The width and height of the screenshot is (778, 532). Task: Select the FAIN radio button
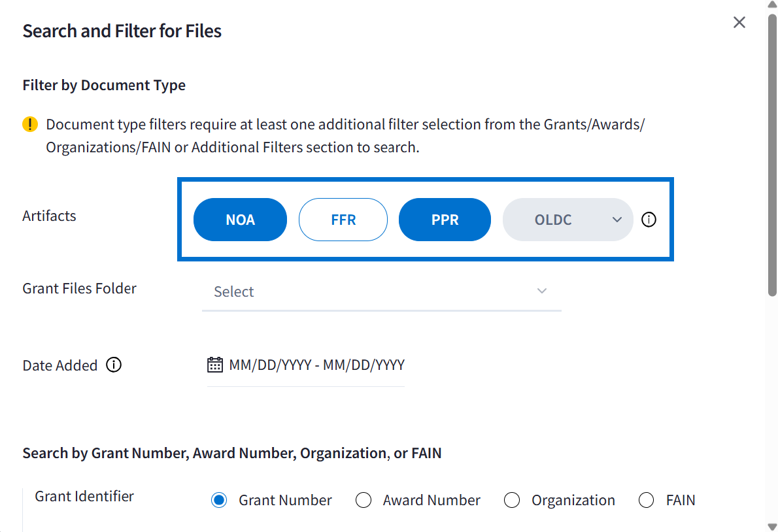click(x=647, y=501)
